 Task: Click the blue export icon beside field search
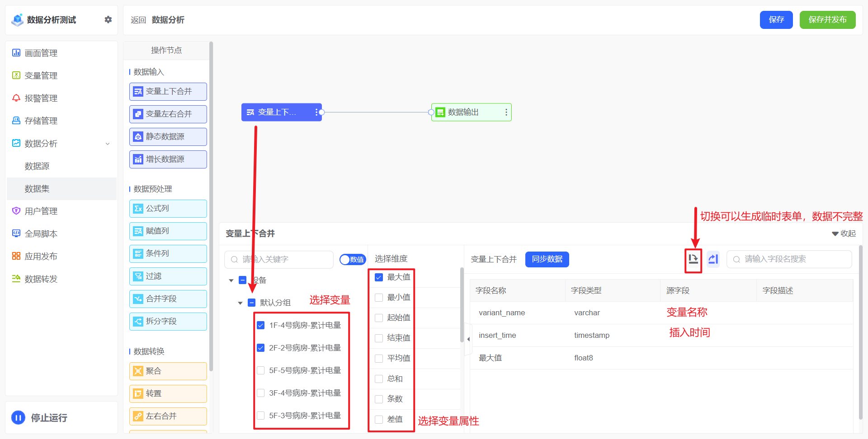[x=713, y=259]
